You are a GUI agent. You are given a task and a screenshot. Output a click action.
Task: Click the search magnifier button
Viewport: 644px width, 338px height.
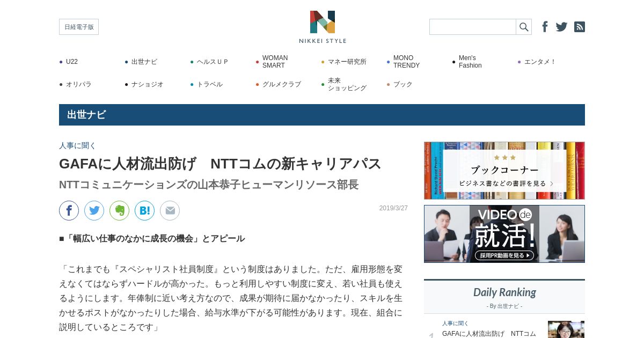point(524,27)
